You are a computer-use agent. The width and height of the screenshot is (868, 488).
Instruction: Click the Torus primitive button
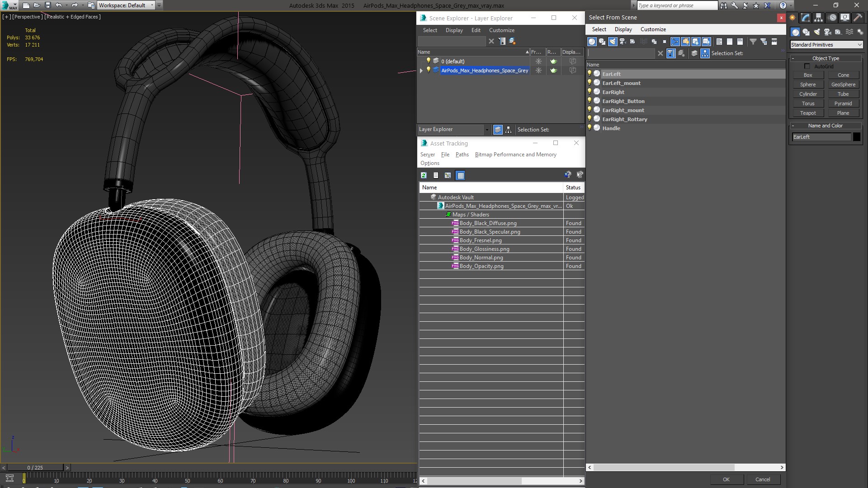[x=808, y=103]
